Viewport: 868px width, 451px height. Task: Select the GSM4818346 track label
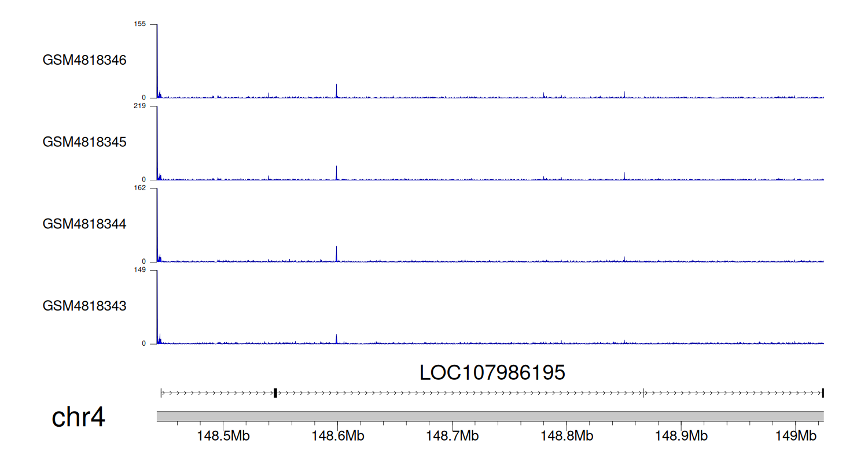84,60
